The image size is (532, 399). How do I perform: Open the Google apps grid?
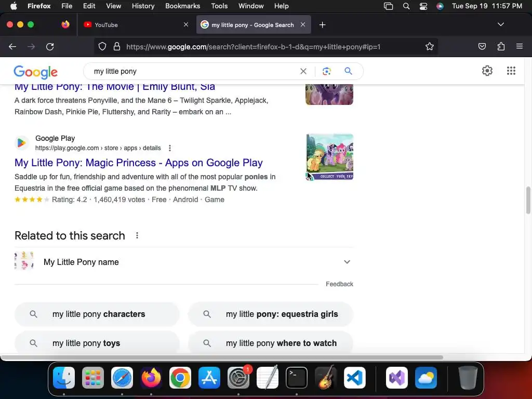(511, 71)
